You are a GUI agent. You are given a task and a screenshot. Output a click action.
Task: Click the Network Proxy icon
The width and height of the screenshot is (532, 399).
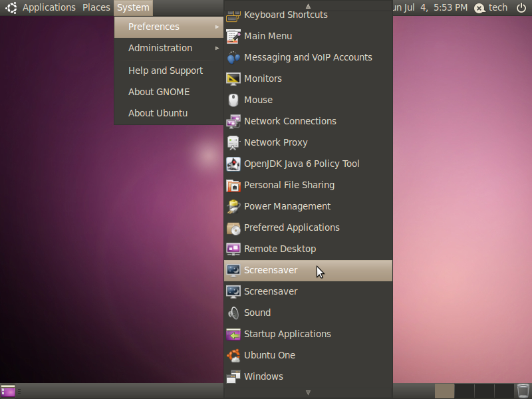tap(233, 142)
